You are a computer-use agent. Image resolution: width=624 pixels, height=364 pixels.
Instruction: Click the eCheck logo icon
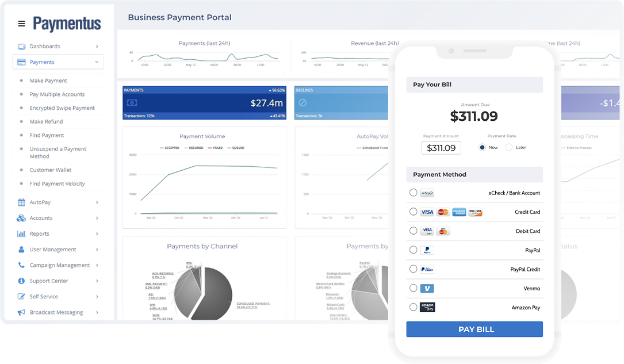click(427, 193)
